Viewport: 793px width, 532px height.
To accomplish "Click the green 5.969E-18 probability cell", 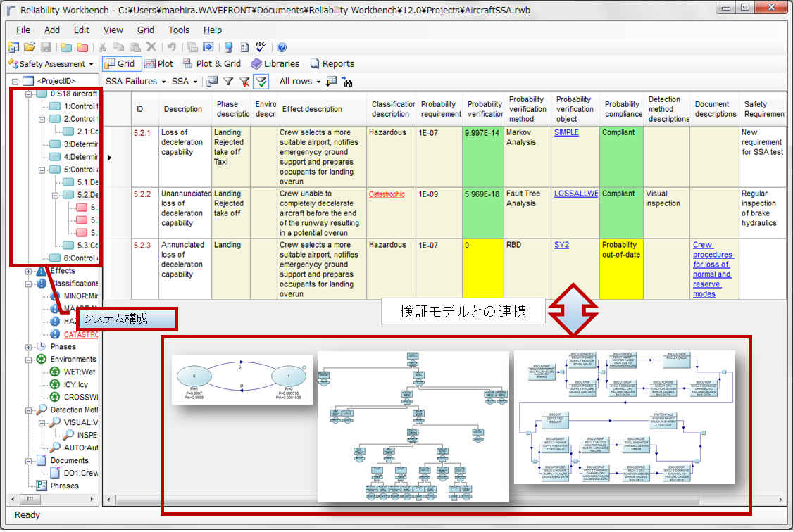I will pos(483,213).
